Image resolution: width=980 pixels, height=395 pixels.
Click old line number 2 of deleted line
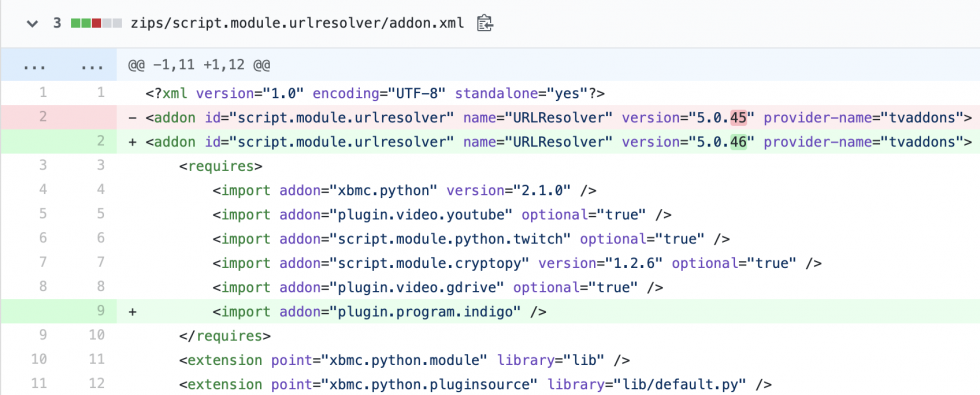coord(43,117)
